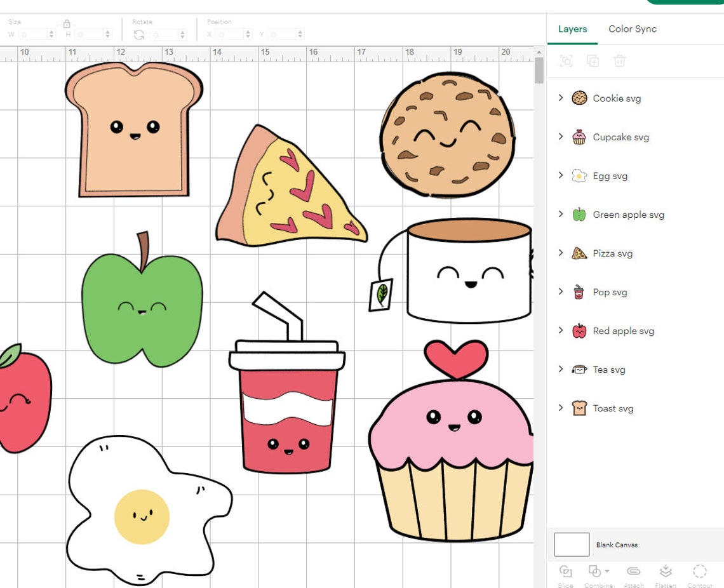Click the Pizza layer thumbnail
This screenshot has width=724, height=588.
tap(579, 253)
